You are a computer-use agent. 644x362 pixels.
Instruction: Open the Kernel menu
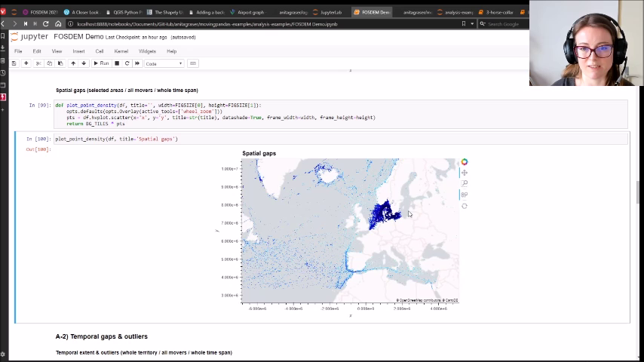point(121,51)
